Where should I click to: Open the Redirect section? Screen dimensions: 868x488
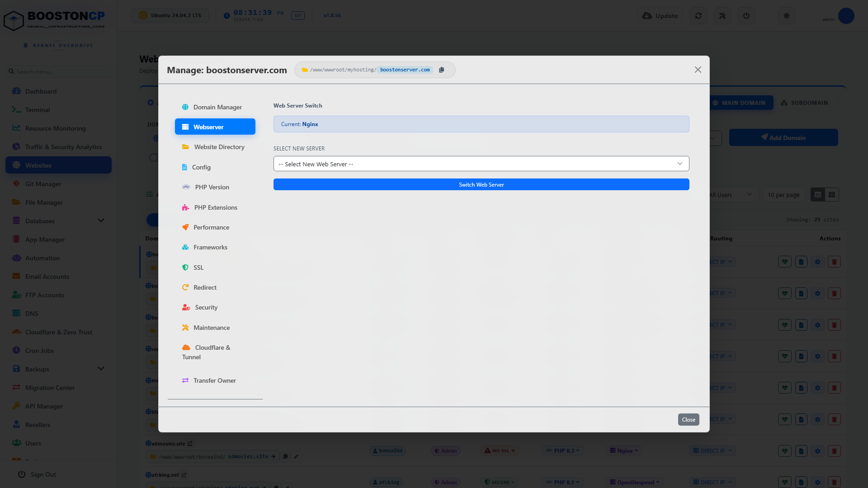click(x=215, y=287)
